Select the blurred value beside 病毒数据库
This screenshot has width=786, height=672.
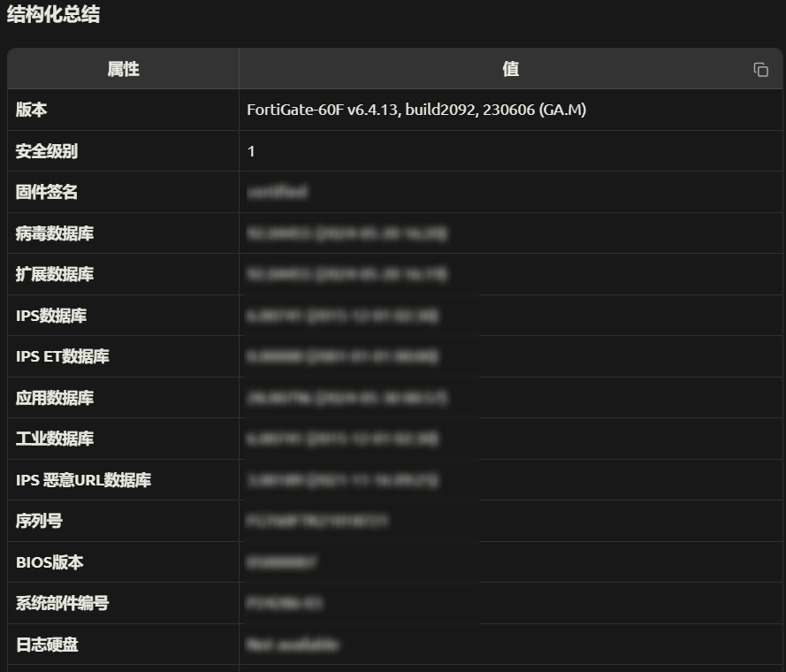coord(347,233)
